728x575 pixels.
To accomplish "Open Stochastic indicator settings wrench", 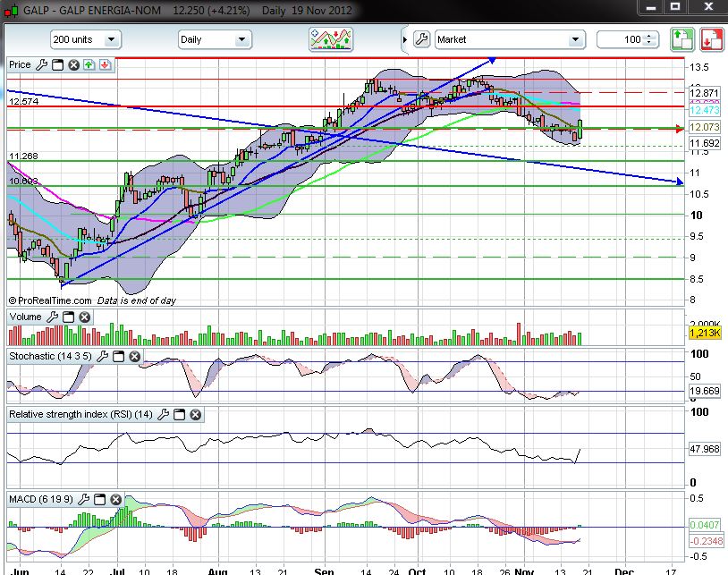I will (102, 357).
